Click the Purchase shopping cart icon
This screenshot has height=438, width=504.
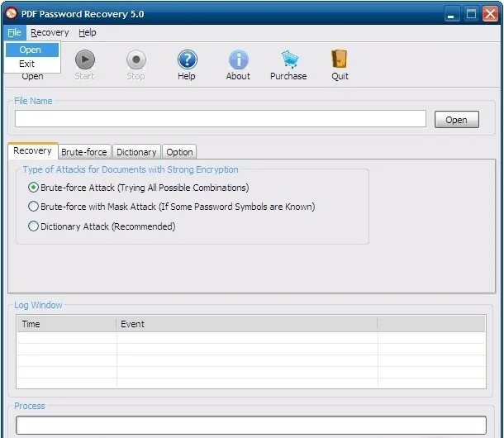pyautogui.click(x=289, y=60)
